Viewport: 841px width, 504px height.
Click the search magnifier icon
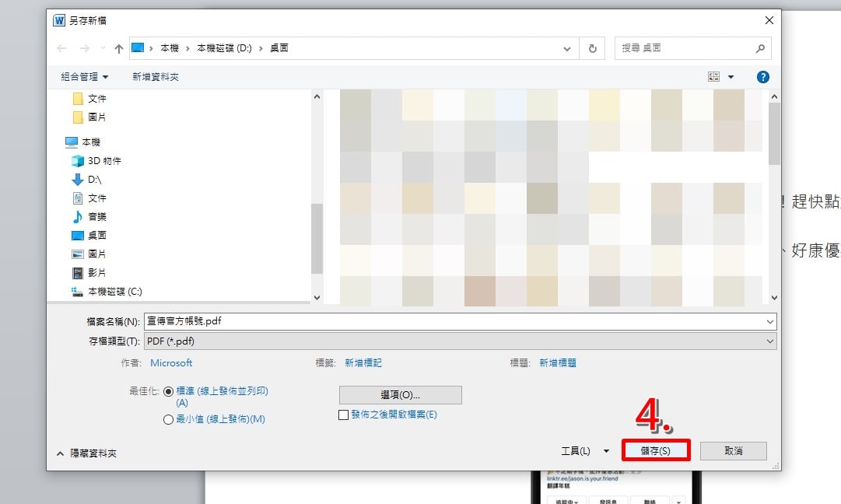(760, 48)
